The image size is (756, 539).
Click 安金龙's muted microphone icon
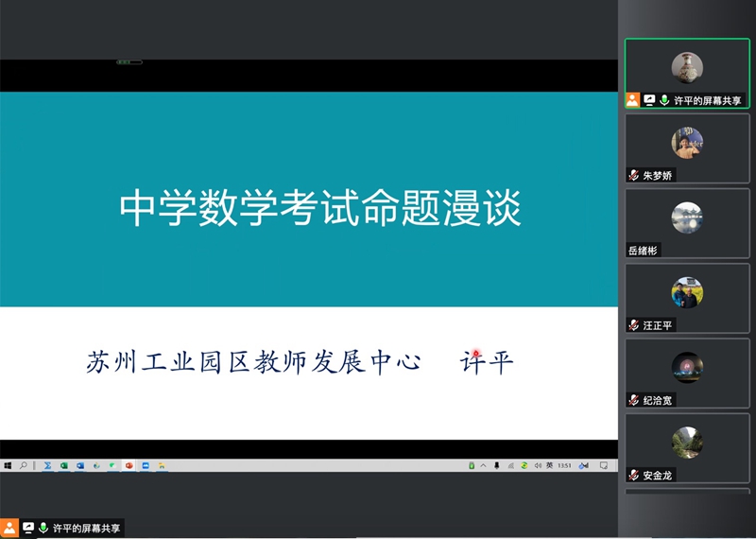click(634, 475)
